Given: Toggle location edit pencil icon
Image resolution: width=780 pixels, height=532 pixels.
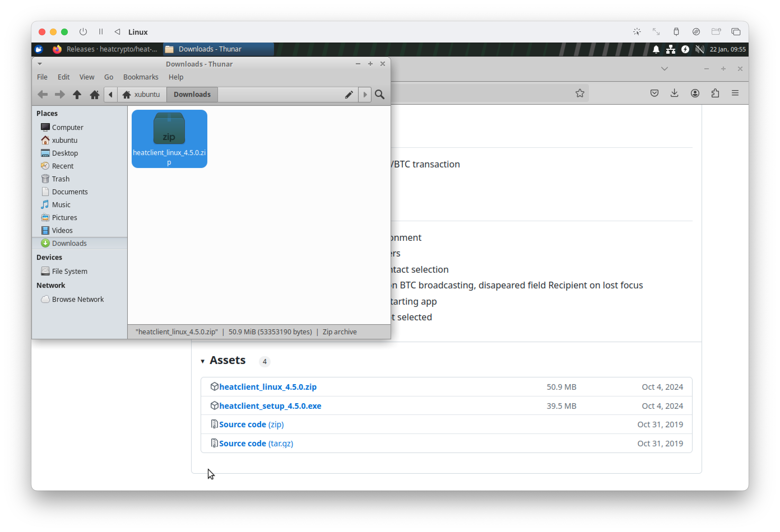Looking at the screenshot, I should coord(349,95).
